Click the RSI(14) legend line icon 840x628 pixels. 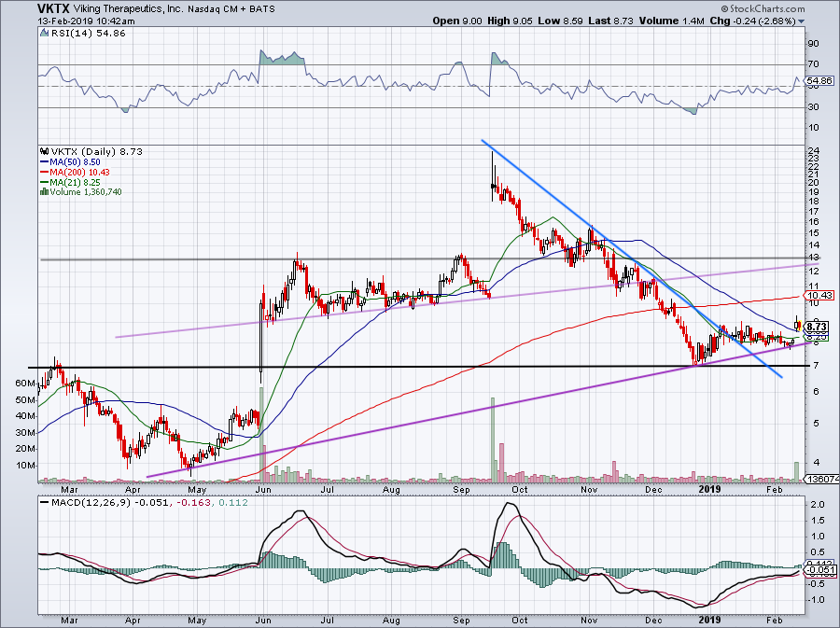pos(45,34)
